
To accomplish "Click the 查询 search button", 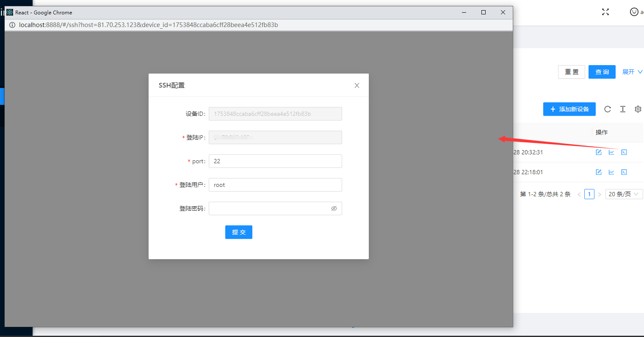I will click(602, 72).
